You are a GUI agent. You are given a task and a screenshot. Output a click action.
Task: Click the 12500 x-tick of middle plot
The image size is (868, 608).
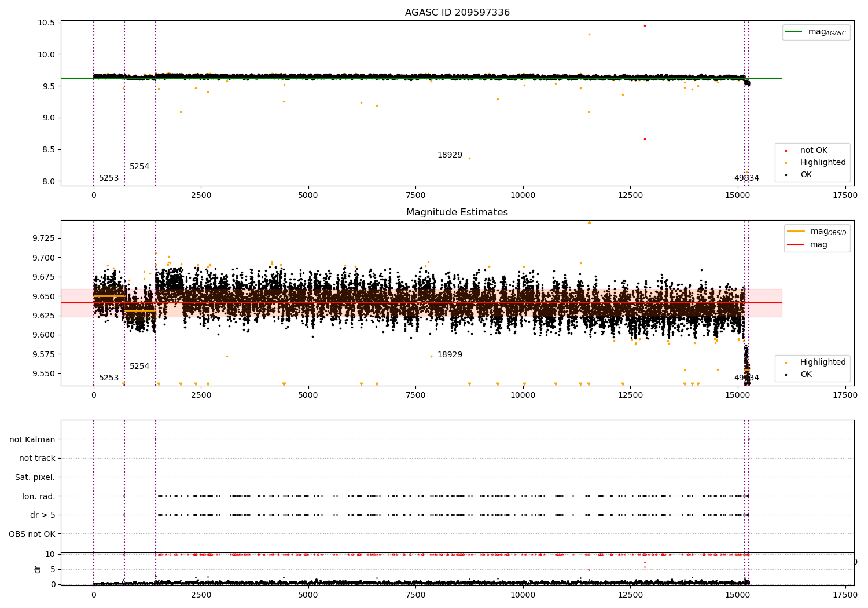(631, 395)
